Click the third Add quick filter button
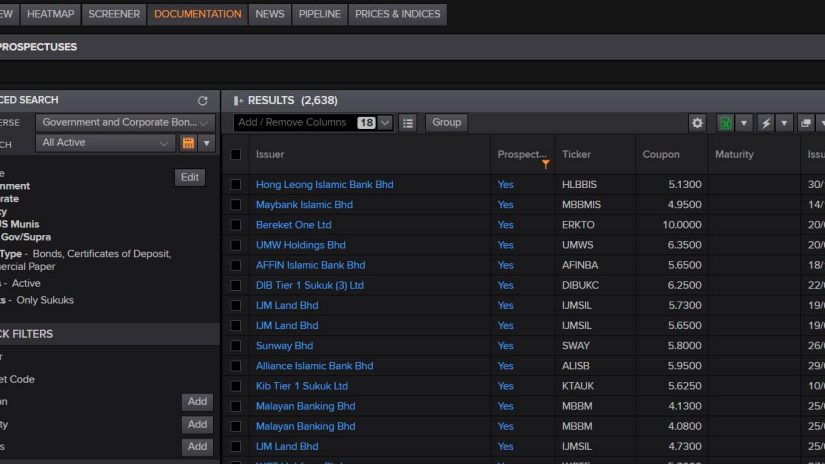Viewport: 825px width, 464px height. tap(197, 447)
